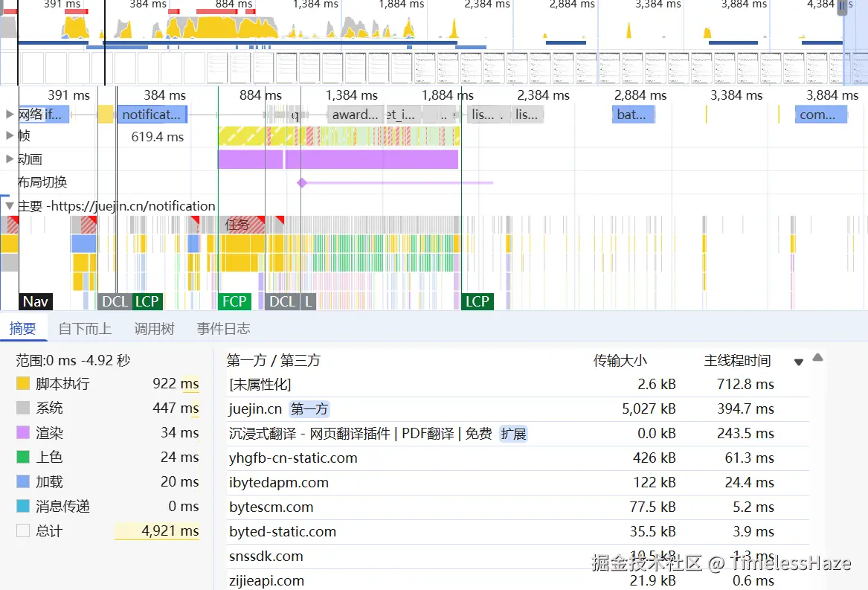Click the 5,027 kB transfer size cell
The image size is (868, 590).
(x=649, y=409)
